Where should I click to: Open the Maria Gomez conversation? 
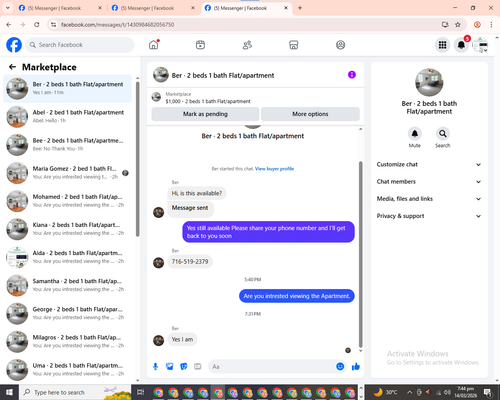coord(68,173)
